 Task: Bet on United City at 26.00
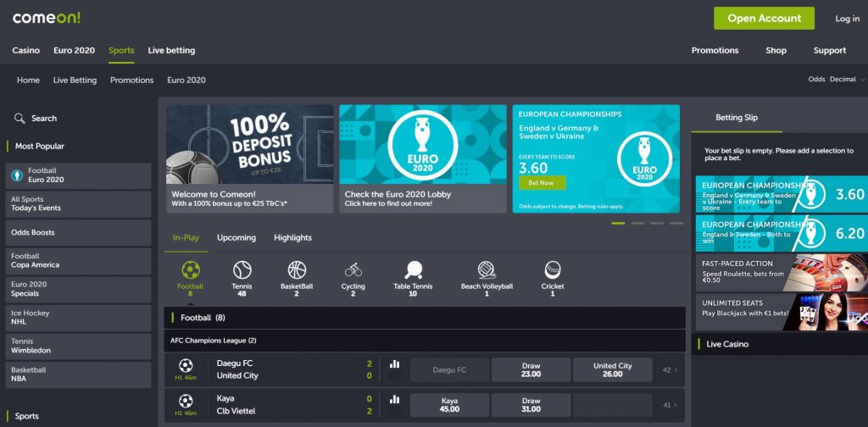tap(612, 370)
